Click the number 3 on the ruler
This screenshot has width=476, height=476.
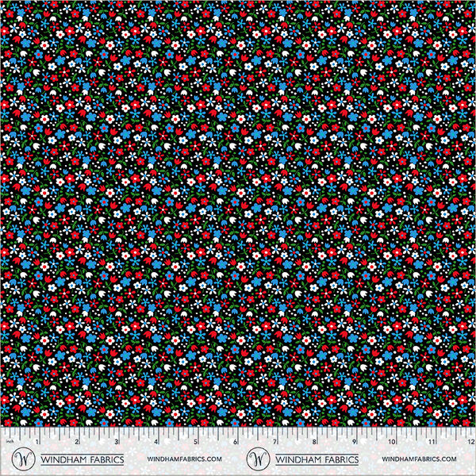click(117, 441)
